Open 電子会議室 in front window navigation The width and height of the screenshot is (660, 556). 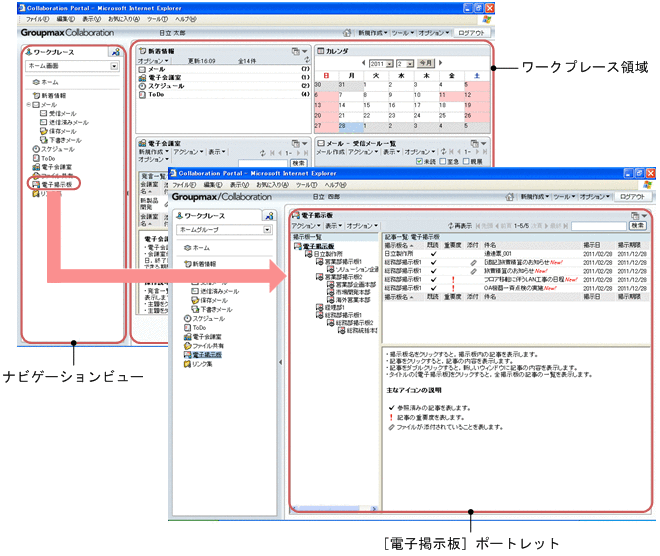203,337
